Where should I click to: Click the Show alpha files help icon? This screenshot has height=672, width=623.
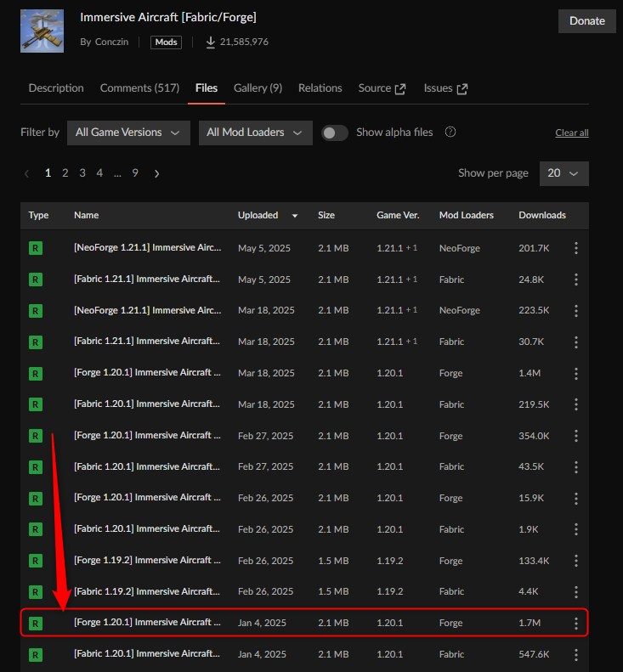[450, 132]
